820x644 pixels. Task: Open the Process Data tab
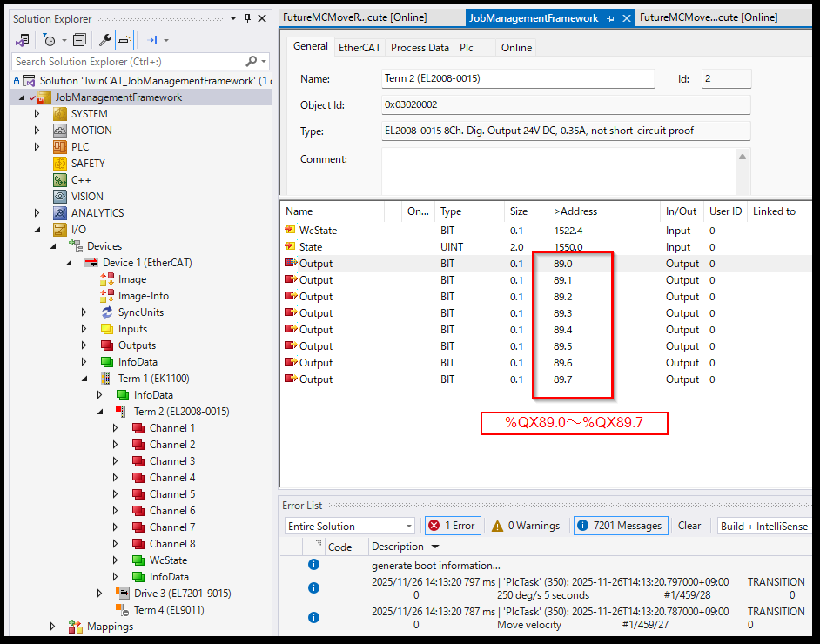point(420,48)
